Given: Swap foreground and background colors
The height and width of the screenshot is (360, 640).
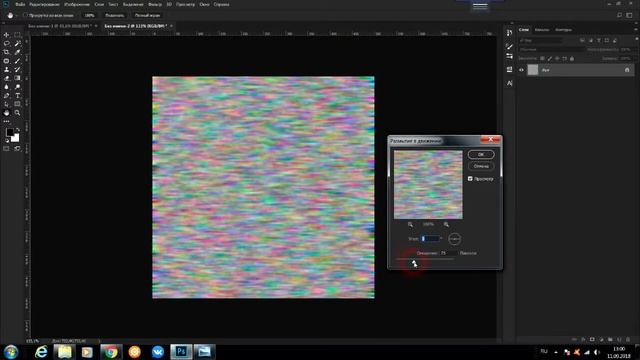Looking at the screenshot, I should (18, 130).
